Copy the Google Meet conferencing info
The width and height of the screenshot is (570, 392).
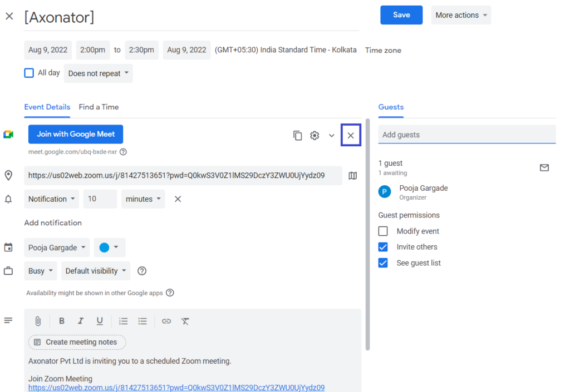point(297,135)
